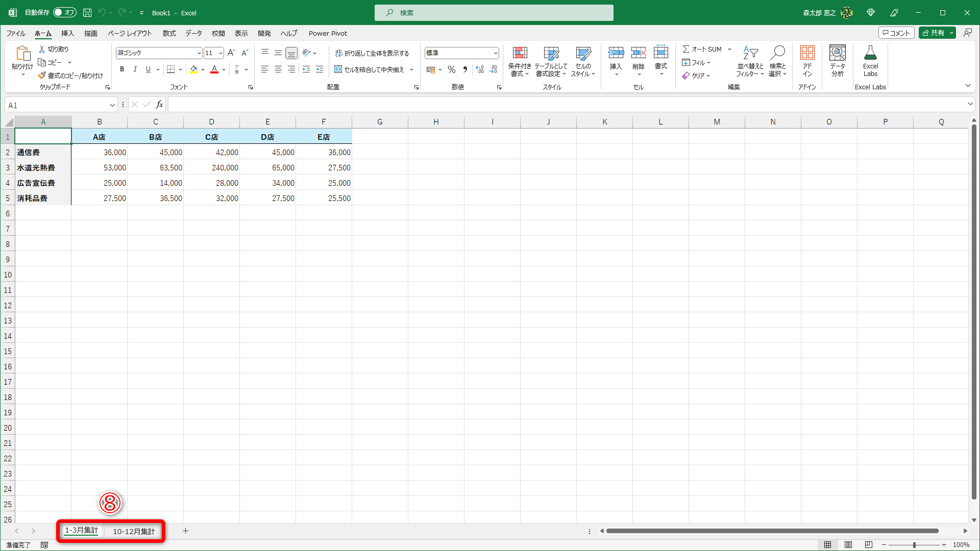Screen dimensions: 980x551
Task: Click the Excel Labs flask icon
Action: 870,53
